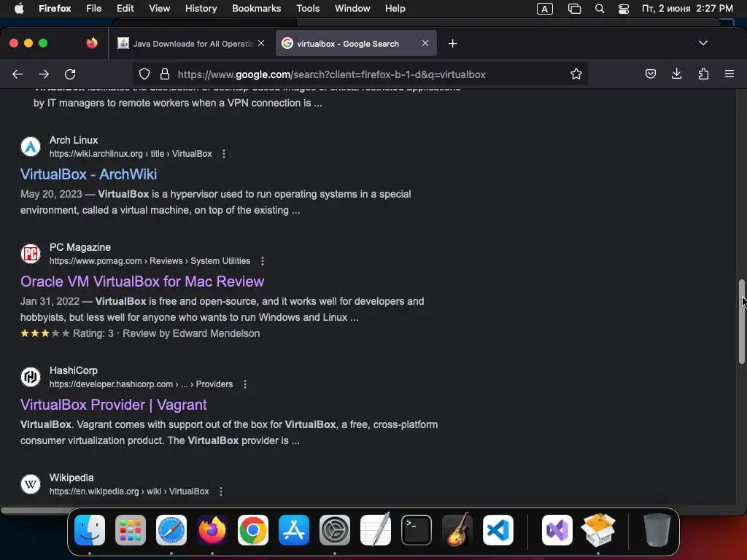The width and height of the screenshot is (747, 560).
Task: Open Stage Manager icon in menu bar
Action: pyautogui.click(x=575, y=9)
